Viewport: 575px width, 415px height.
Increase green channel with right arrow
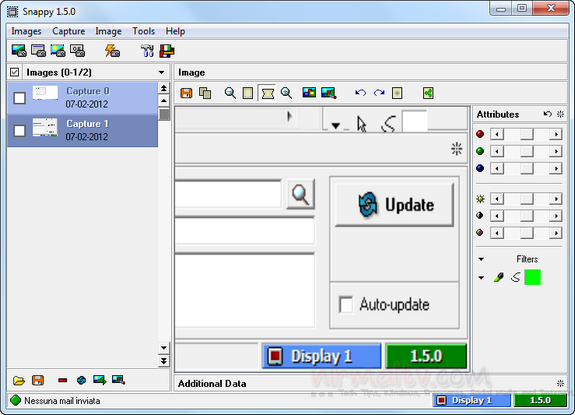click(x=556, y=151)
